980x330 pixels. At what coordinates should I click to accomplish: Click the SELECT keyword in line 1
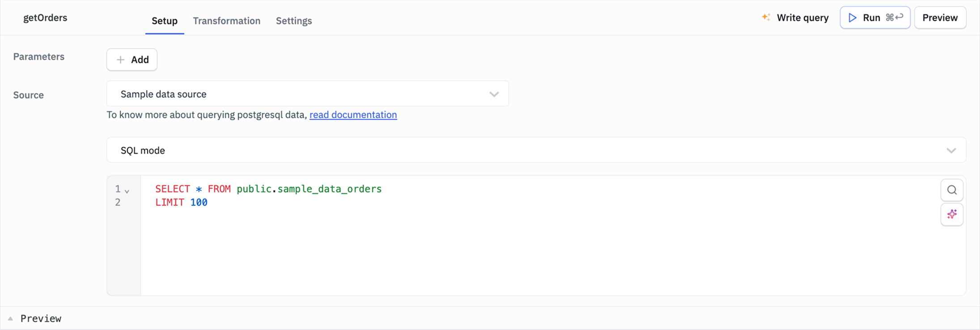(x=172, y=189)
